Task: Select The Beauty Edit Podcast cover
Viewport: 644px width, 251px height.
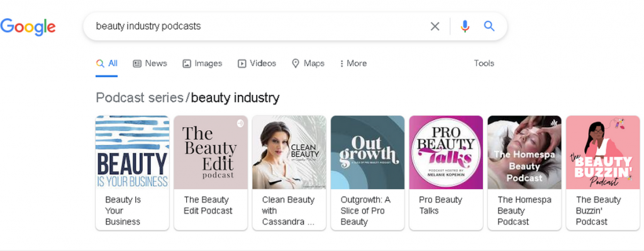Action: pyautogui.click(x=211, y=152)
